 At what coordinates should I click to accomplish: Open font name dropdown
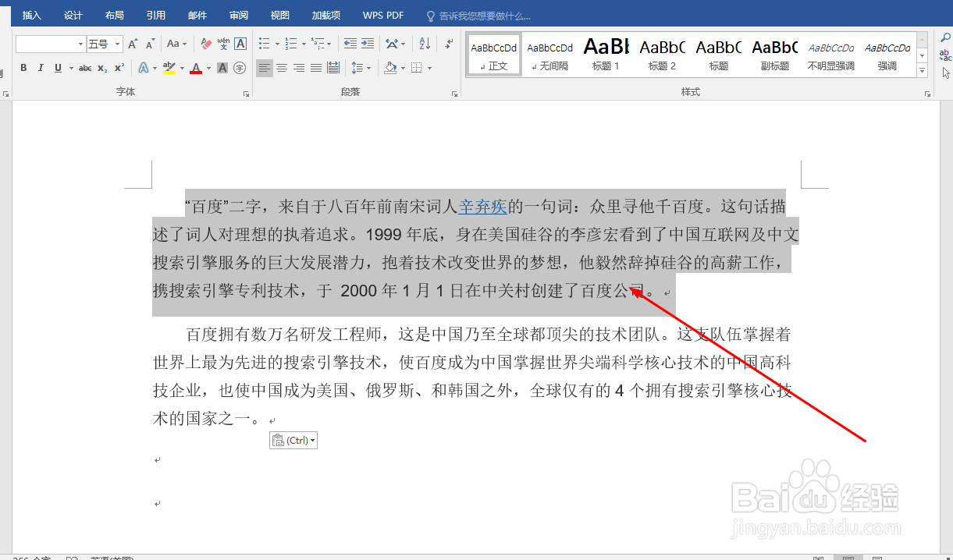[80, 44]
